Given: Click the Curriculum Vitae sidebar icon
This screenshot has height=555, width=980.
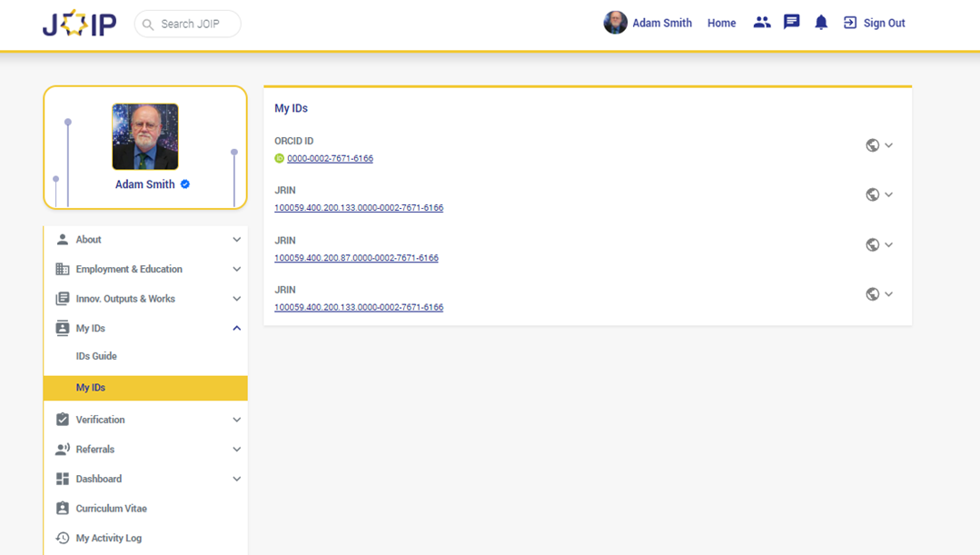Looking at the screenshot, I should pyautogui.click(x=63, y=509).
